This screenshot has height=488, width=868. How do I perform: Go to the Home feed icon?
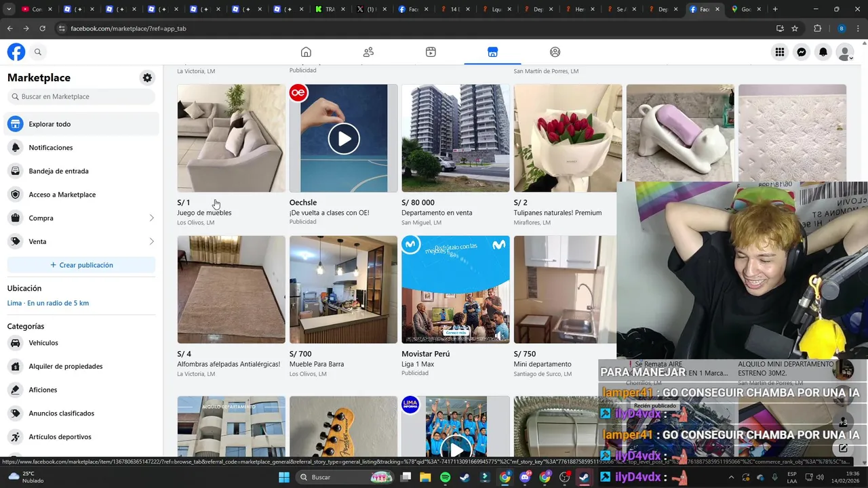(306, 52)
